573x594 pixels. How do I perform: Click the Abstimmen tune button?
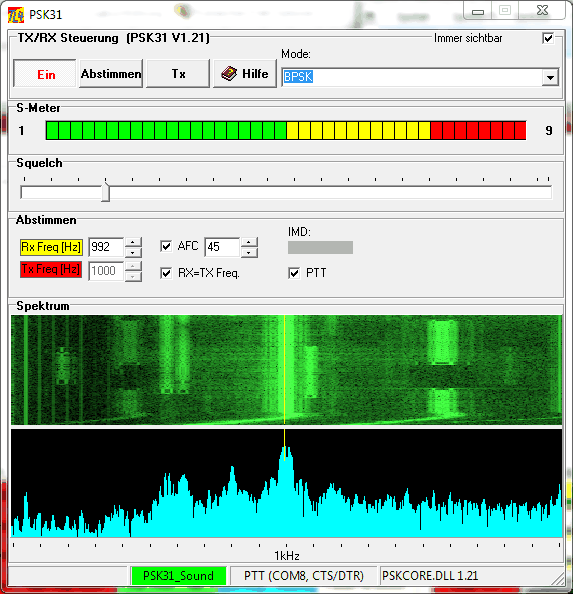[111, 73]
